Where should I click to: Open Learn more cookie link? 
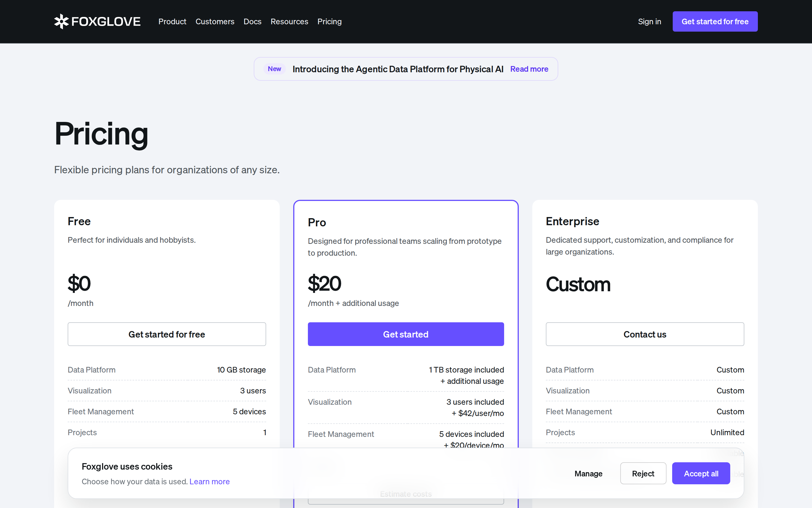point(209,481)
